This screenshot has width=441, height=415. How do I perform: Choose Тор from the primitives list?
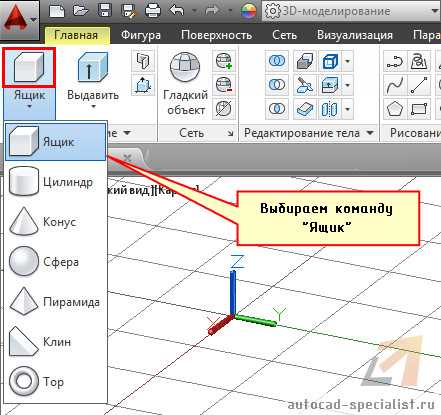click(56, 381)
